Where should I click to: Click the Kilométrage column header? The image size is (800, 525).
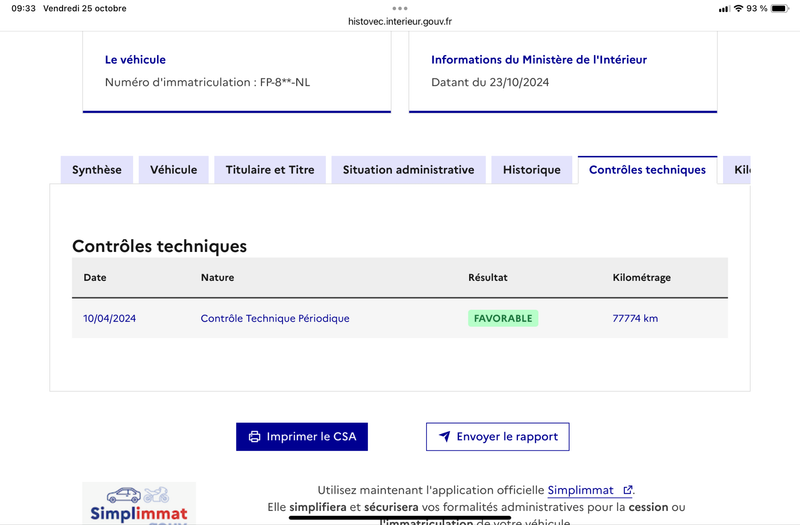(642, 278)
